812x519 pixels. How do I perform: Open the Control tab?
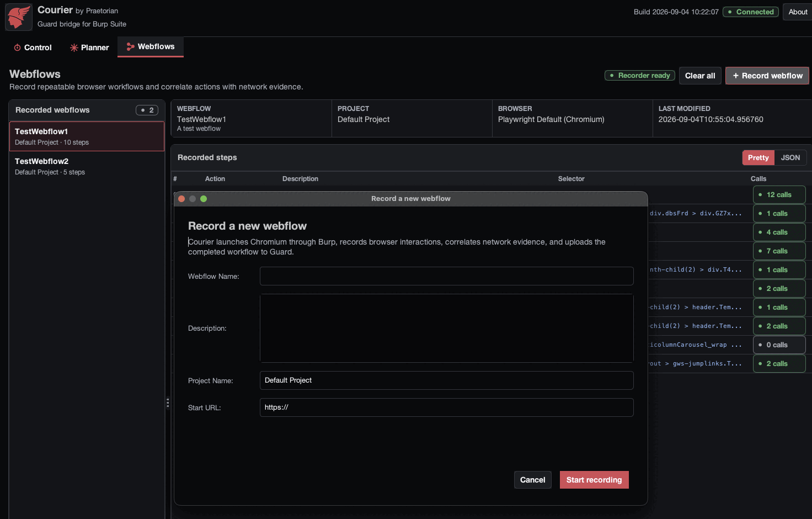tap(33, 47)
